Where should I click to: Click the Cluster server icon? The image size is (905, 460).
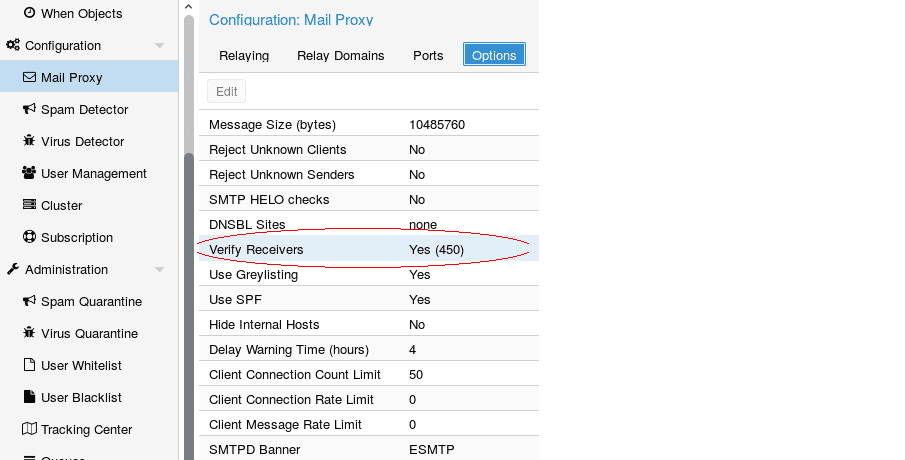[x=29, y=205]
